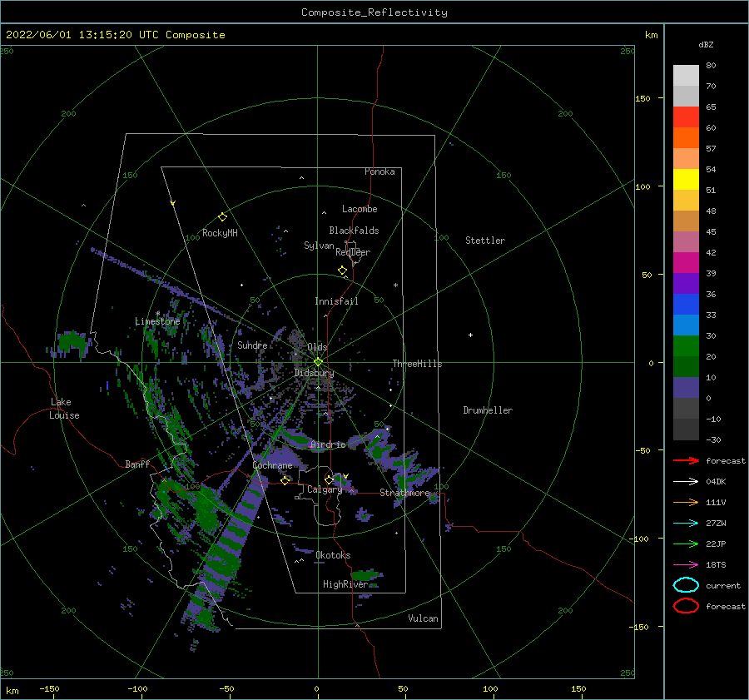This screenshot has height=700, width=749.
Task: Click the Limestone label
Action: tap(157, 321)
